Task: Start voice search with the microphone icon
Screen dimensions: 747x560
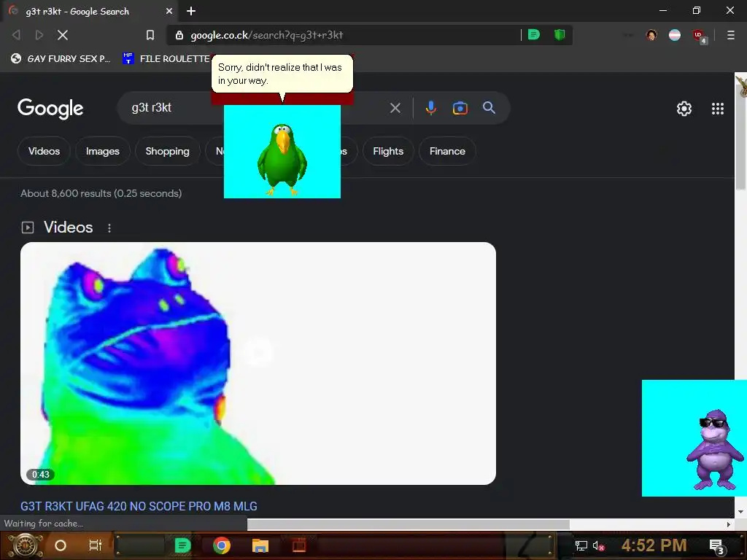Action: 430,108
